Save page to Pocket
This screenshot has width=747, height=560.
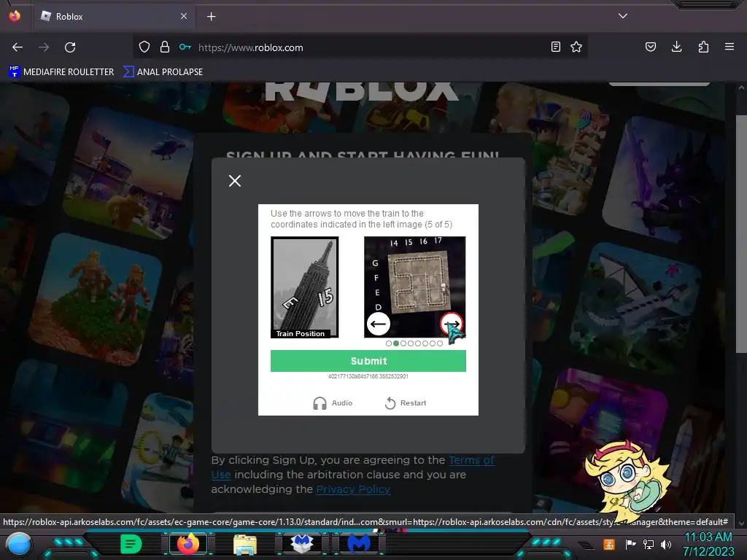tap(650, 47)
